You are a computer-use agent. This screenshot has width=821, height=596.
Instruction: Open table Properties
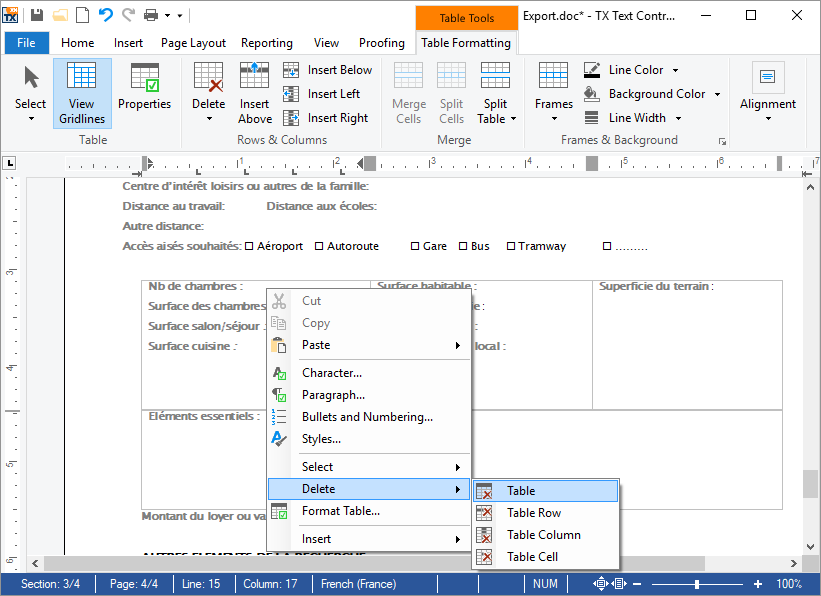[x=145, y=87]
